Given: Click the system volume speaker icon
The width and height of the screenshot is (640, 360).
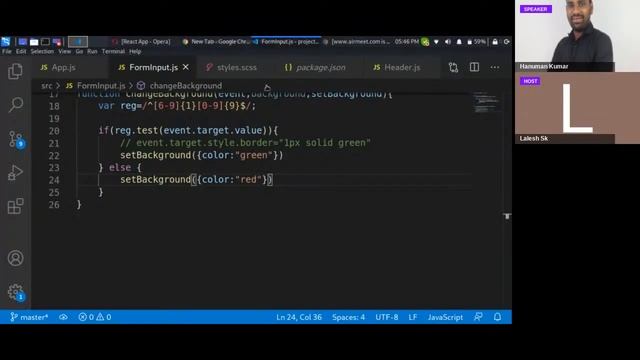Looking at the screenshot, I should pos(448,42).
